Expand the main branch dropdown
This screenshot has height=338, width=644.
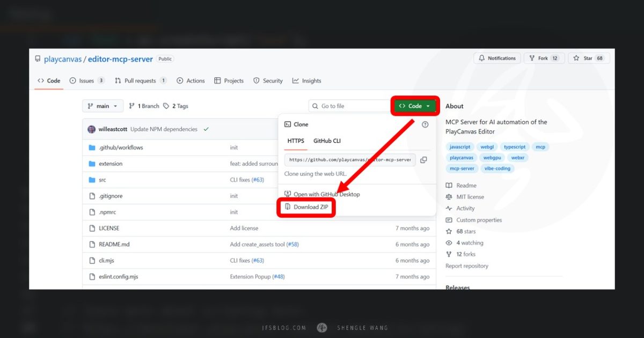coord(103,106)
